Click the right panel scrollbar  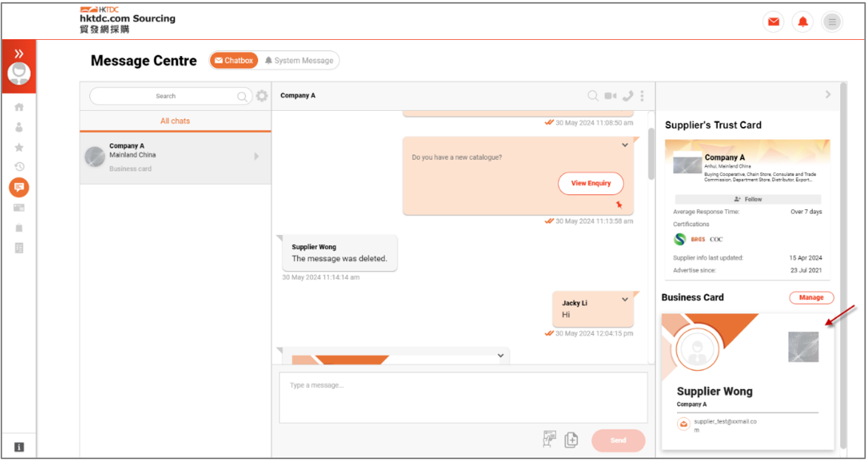tap(843, 265)
